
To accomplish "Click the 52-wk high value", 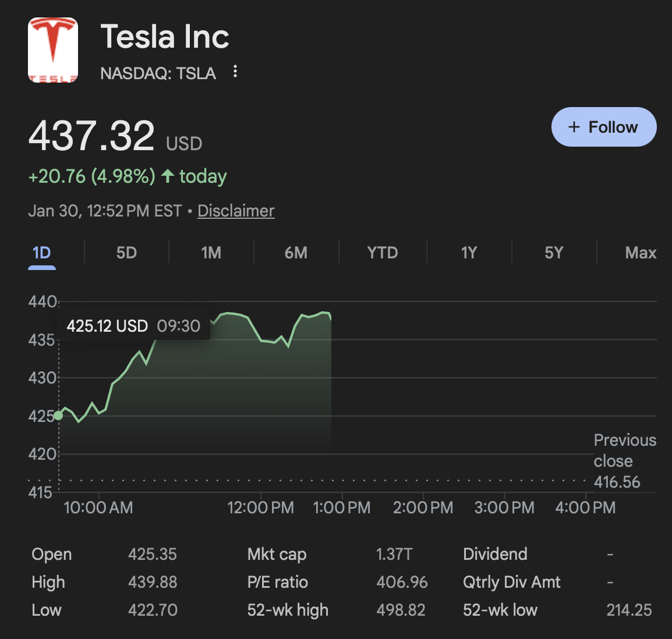I will [x=401, y=610].
